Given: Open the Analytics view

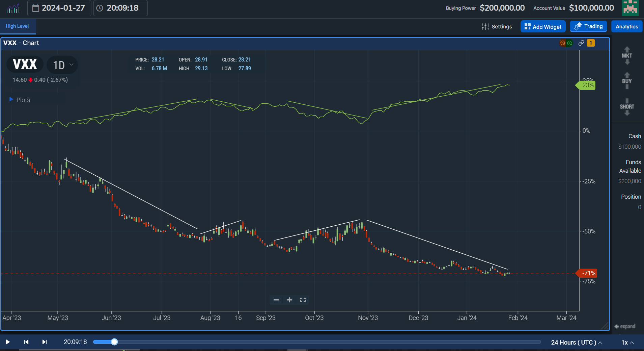Looking at the screenshot, I should coord(626,26).
